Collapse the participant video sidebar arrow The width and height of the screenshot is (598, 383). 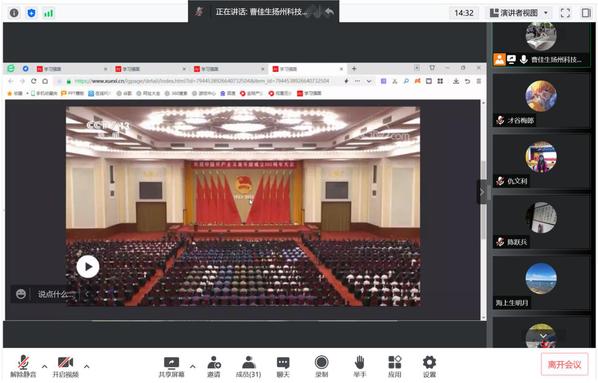(482, 192)
